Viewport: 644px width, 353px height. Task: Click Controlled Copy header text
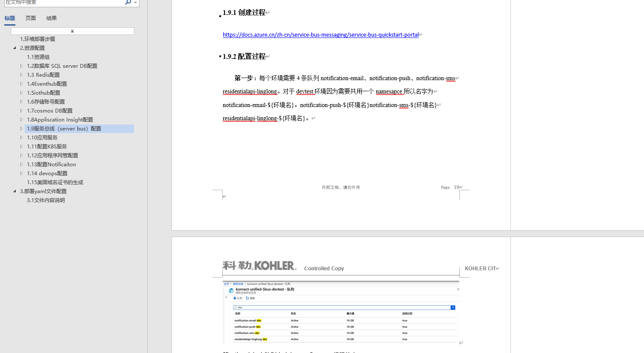324,269
